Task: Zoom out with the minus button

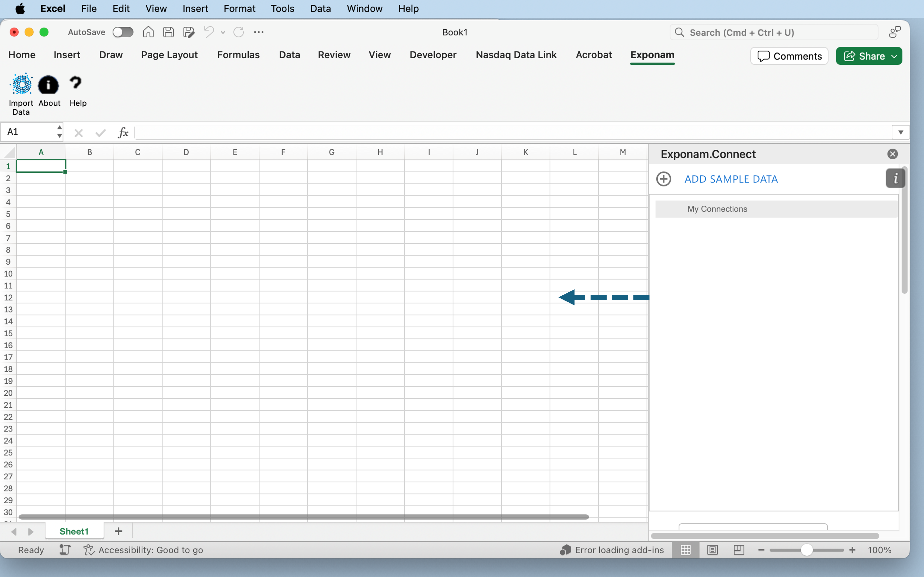Action: click(761, 550)
